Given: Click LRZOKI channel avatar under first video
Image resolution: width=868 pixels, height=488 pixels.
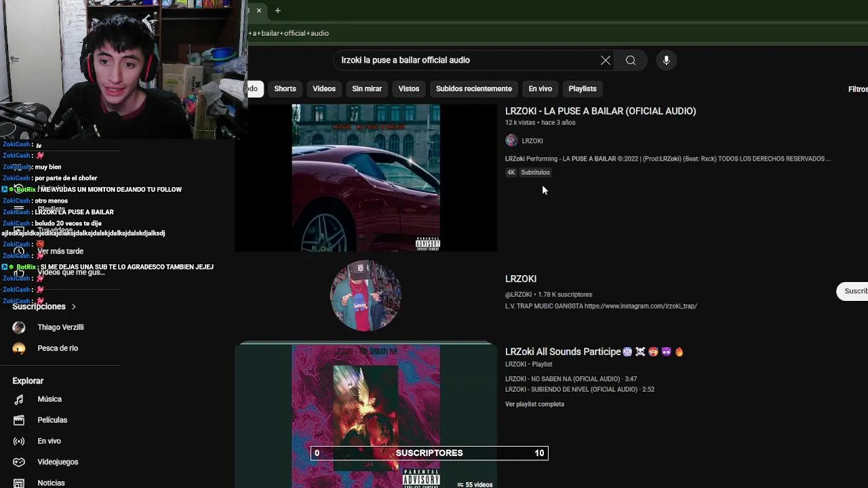Looking at the screenshot, I should [511, 140].
